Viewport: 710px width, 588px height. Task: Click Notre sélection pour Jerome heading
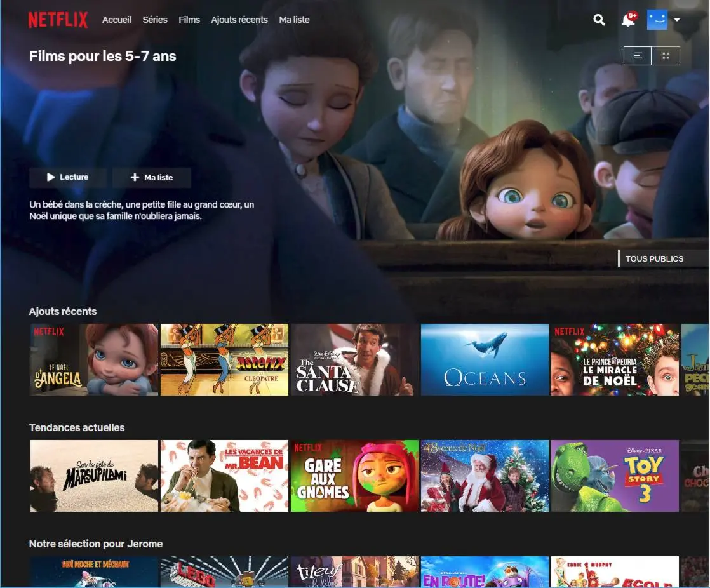coord(96,544)
